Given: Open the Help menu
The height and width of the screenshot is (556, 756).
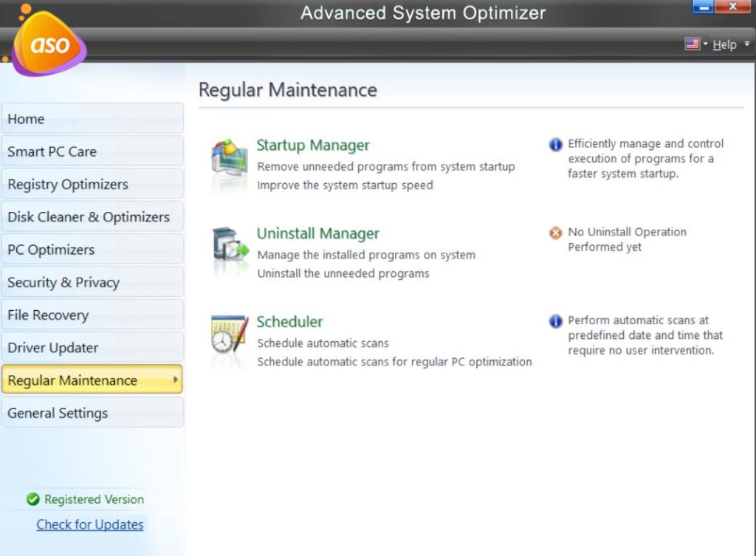Looking at the screenshot, I should (x=725, y=44).
